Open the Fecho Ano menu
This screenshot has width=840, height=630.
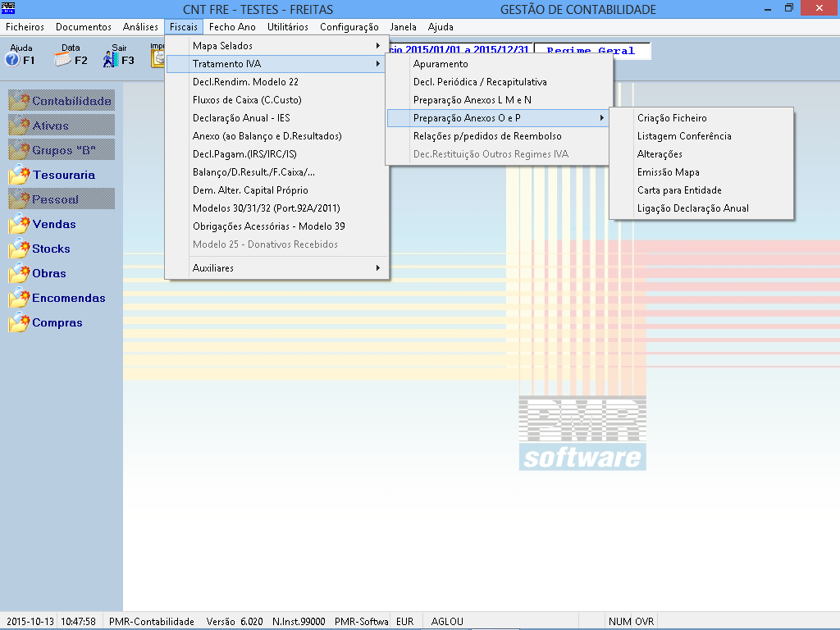tap(232, 27)
